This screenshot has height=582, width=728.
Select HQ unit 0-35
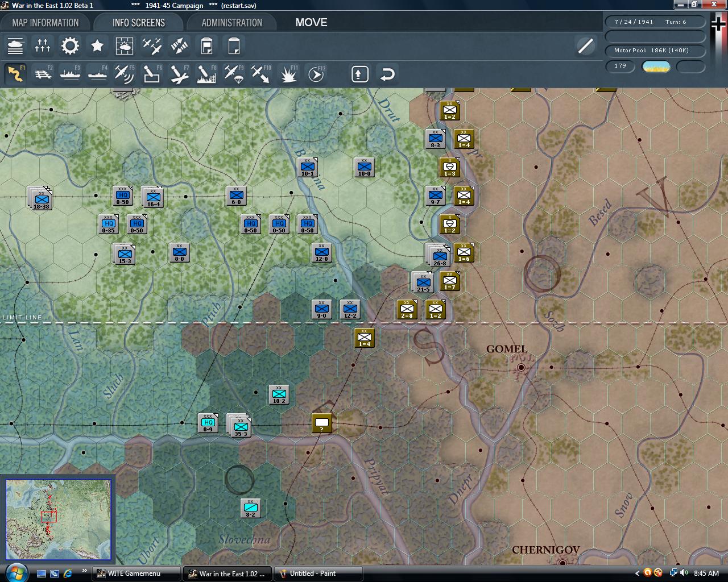[108, 224]
